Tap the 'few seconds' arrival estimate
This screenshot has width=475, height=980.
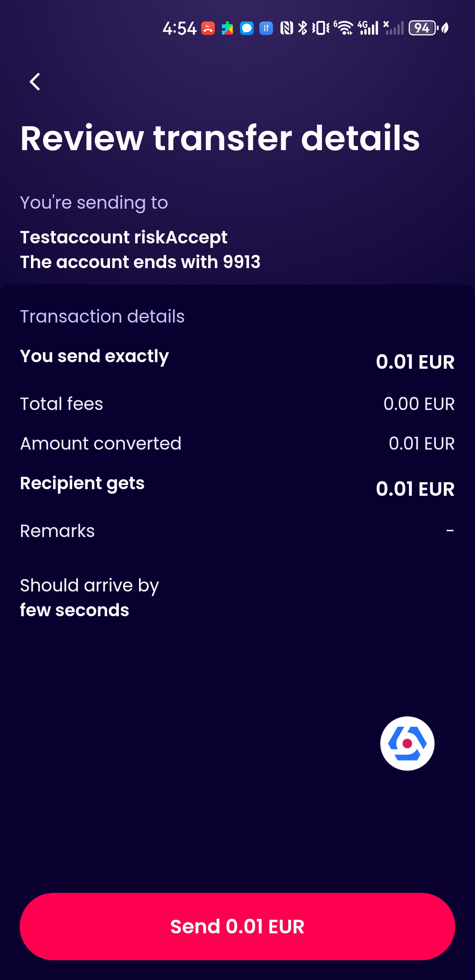point(75,610)
